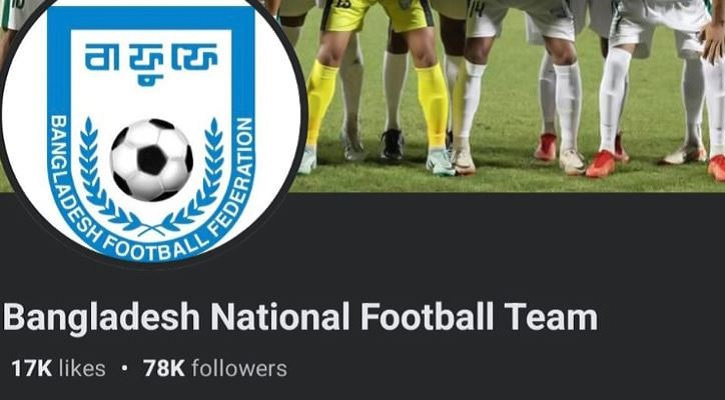The height and width of the screenshot is (400, 725).
Task: Click the black boots in cover photo
Action: point(392,144)
